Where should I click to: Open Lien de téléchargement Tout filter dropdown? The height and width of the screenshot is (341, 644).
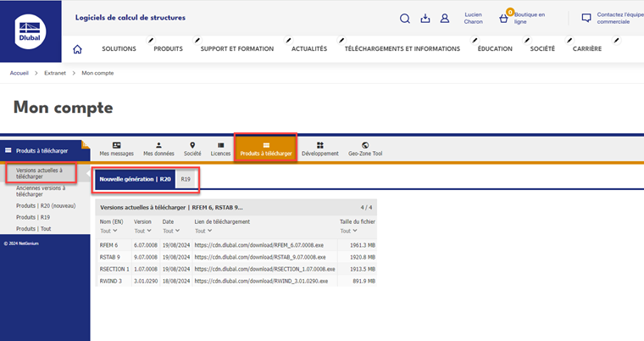[203, 232]
